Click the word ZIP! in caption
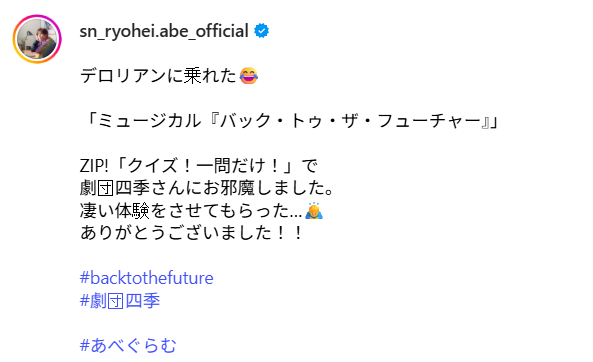593x362 pixels. [x=94, y=166]
